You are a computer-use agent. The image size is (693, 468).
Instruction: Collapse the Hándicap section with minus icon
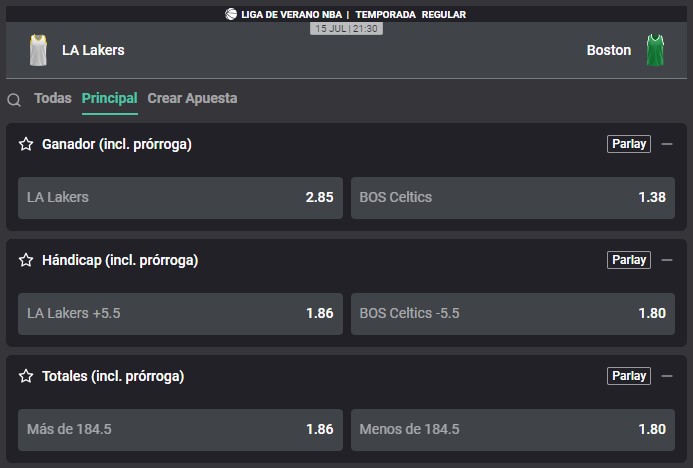click(x=667, y=260)
